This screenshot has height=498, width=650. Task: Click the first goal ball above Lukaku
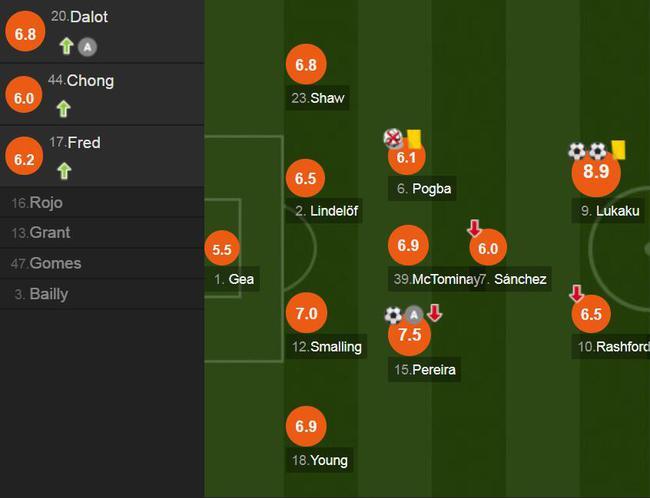coord(577,151)
